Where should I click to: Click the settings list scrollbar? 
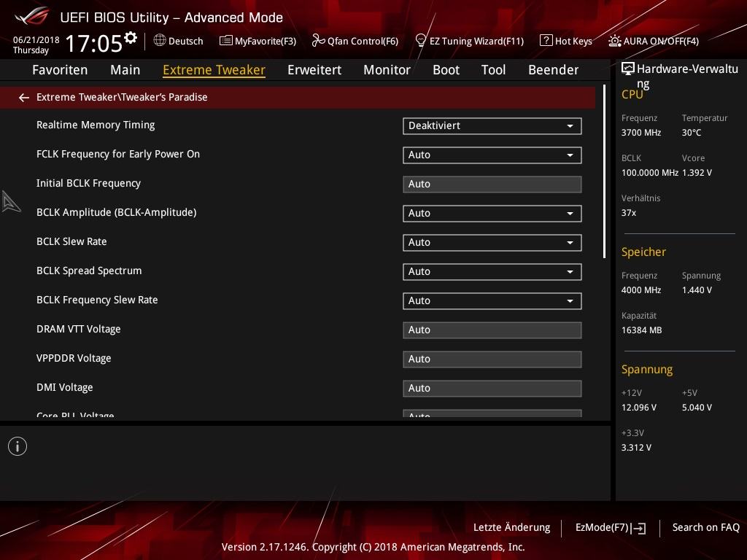605,171
